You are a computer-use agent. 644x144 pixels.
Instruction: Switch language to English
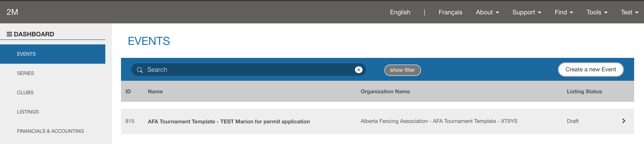click(x=400, y=12)
